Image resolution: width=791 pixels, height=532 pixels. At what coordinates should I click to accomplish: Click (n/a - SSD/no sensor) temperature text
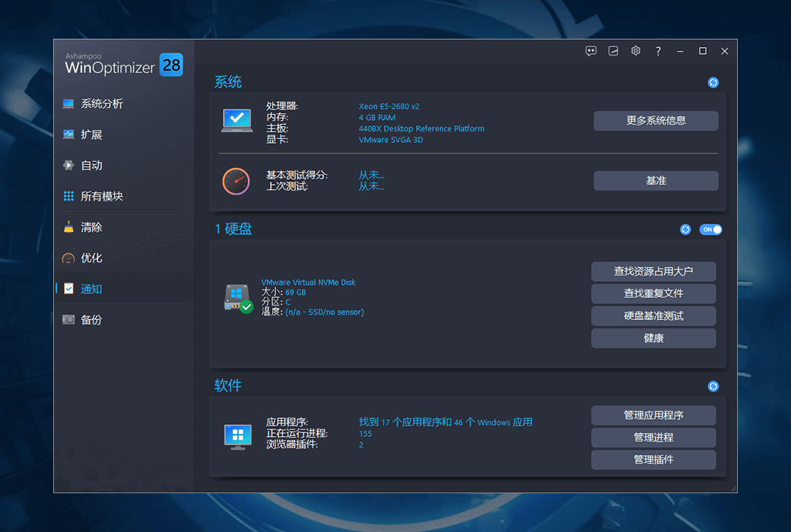point(324,312)
